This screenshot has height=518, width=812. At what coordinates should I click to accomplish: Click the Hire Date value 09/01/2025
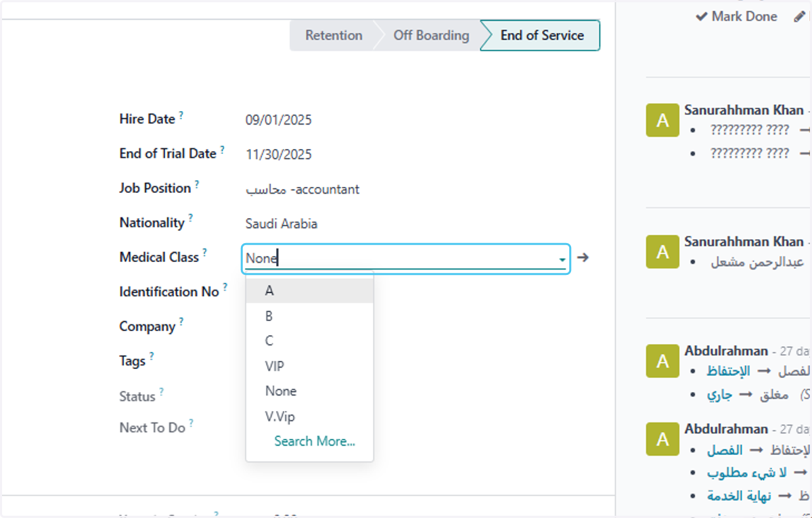pos(279,121)
